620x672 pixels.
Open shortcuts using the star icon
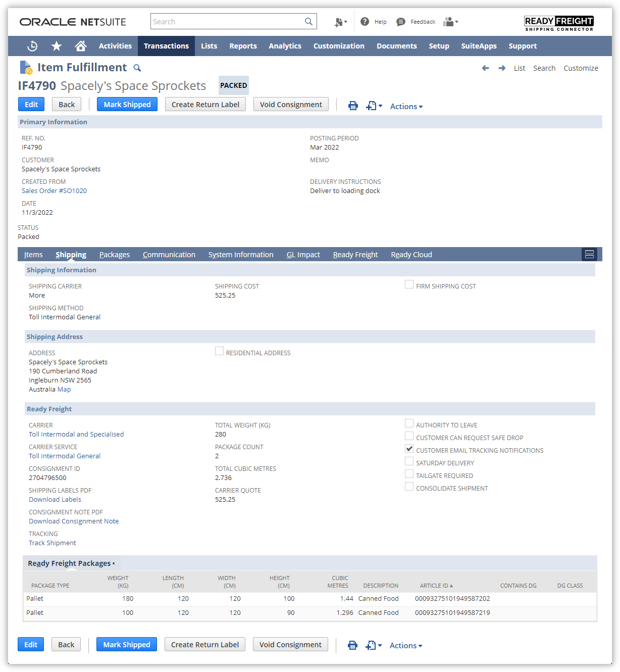tap(56, 45)
